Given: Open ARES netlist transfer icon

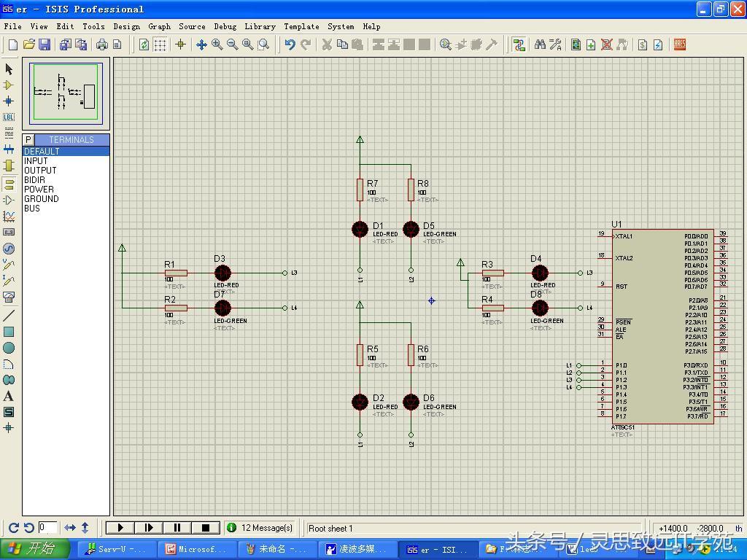Looking at the screenshot, I should click(x=679, y=44).
